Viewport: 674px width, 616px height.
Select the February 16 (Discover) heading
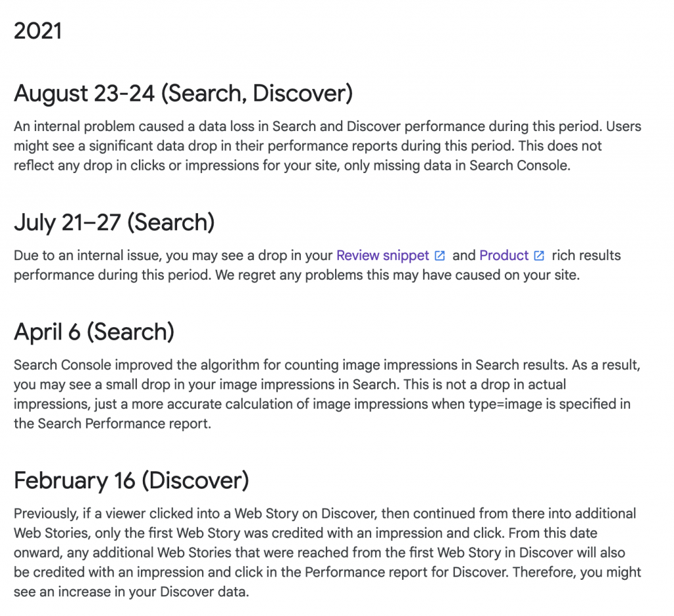(x=132, y=480)
